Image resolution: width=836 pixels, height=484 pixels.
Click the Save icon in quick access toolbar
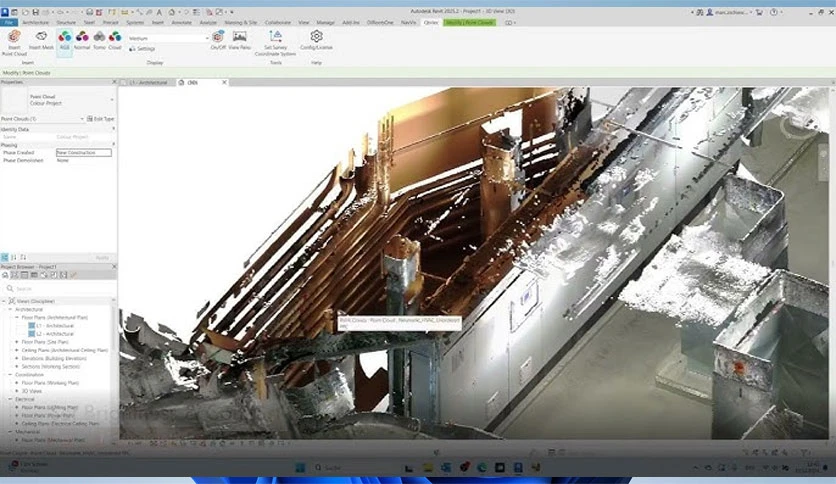point(35,12)
